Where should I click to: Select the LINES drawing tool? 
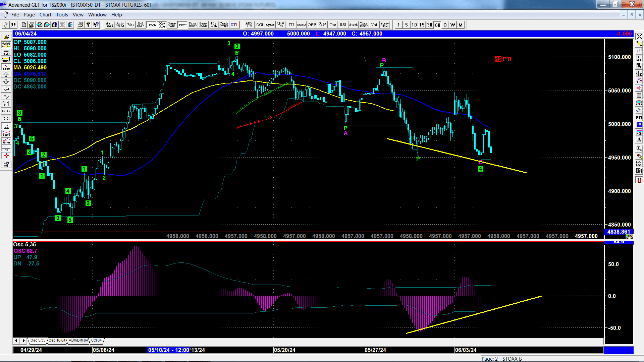pos(6,133)
